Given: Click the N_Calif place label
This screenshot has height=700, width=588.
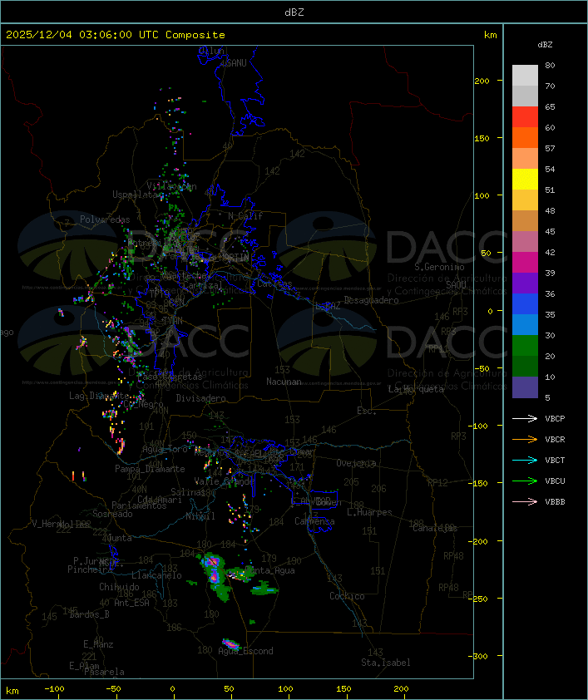Looking at the screenshot, I should (245, 215).
